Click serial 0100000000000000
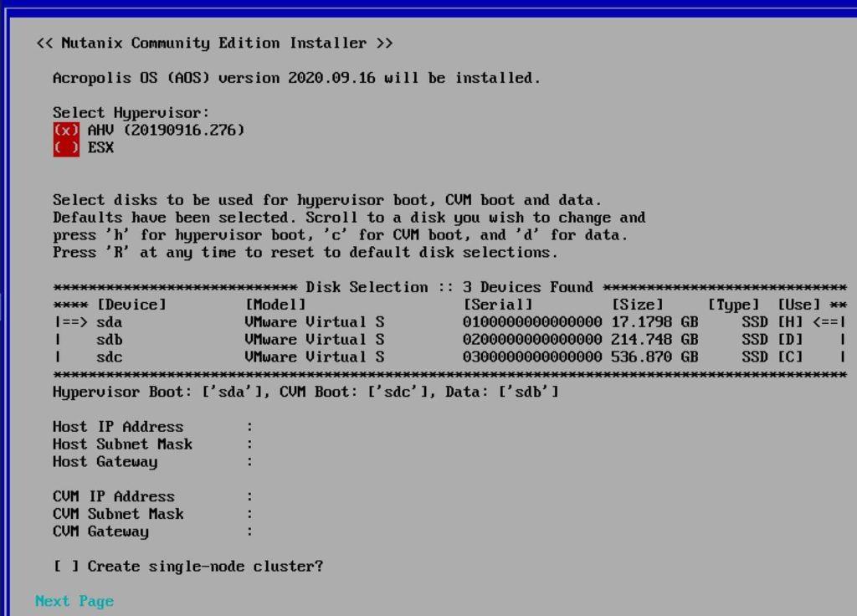 [532, 322]
